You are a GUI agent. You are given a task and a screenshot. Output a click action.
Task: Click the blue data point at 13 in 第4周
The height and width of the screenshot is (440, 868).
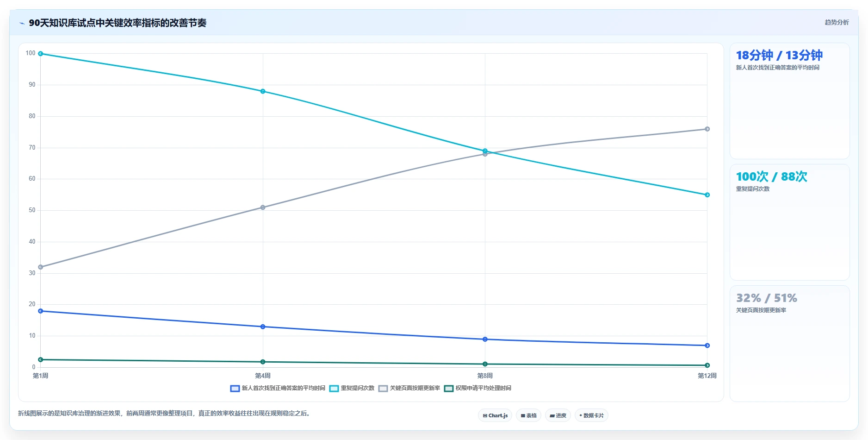pyautogui.click(x=263, y=327)
